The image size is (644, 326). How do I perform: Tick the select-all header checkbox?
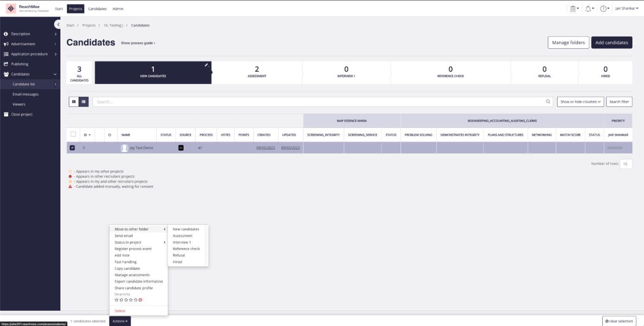click(73, 134)
